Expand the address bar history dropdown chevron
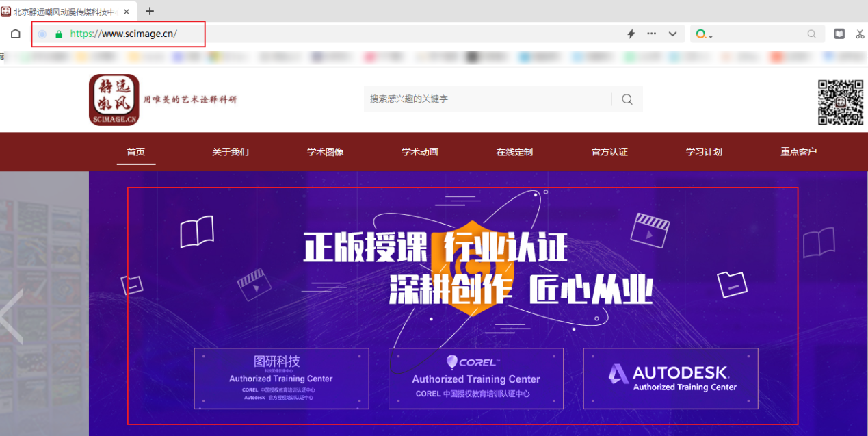Image resolution: width=868 pixels, height=436 pixels. pyautogui.click(x=673, y=34)
